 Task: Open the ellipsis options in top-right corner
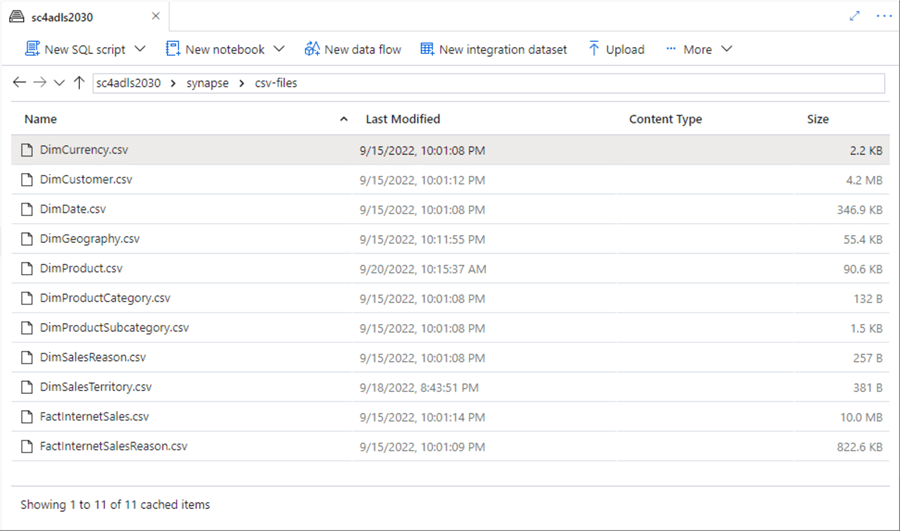tap(884, 16)
